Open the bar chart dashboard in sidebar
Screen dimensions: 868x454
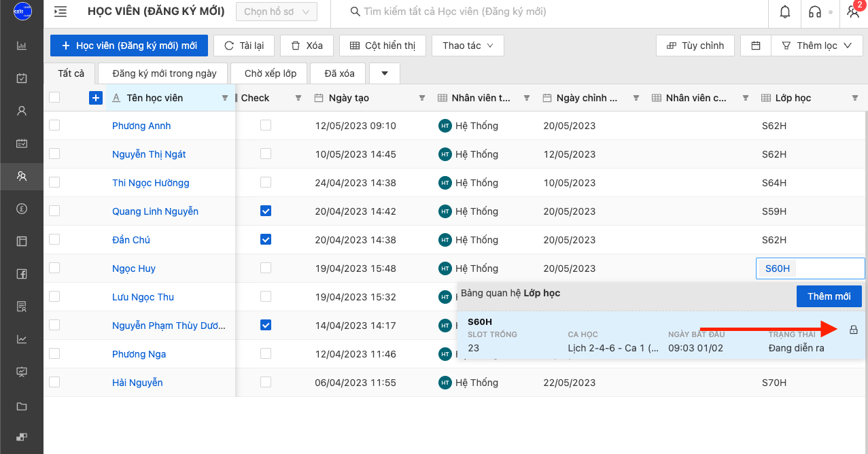point(22,46)
